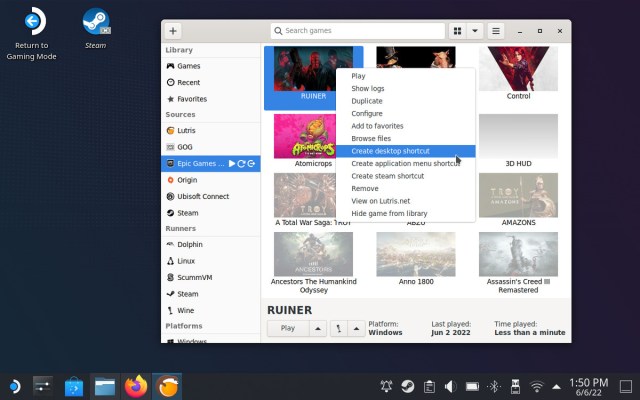Select Create application menu shortcut
The width and height of the screenshot is (640, 400).
[x=405, y=164]
